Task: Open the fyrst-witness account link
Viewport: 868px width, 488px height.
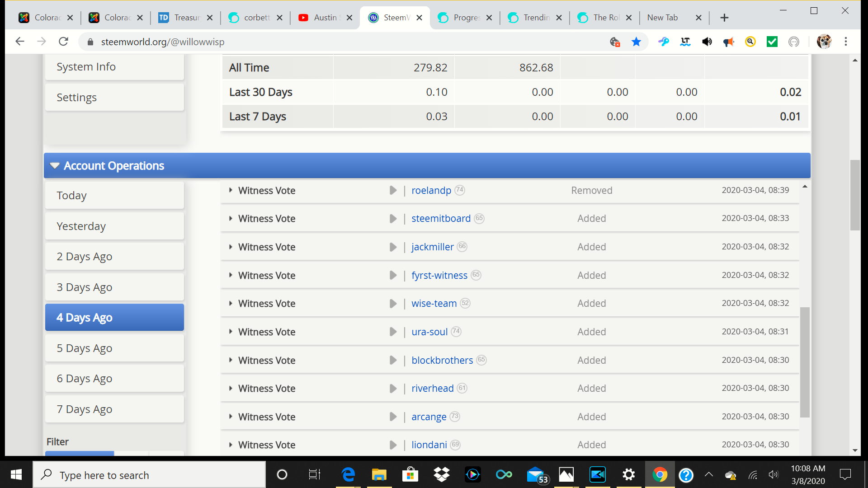Action: pos(439,275)
